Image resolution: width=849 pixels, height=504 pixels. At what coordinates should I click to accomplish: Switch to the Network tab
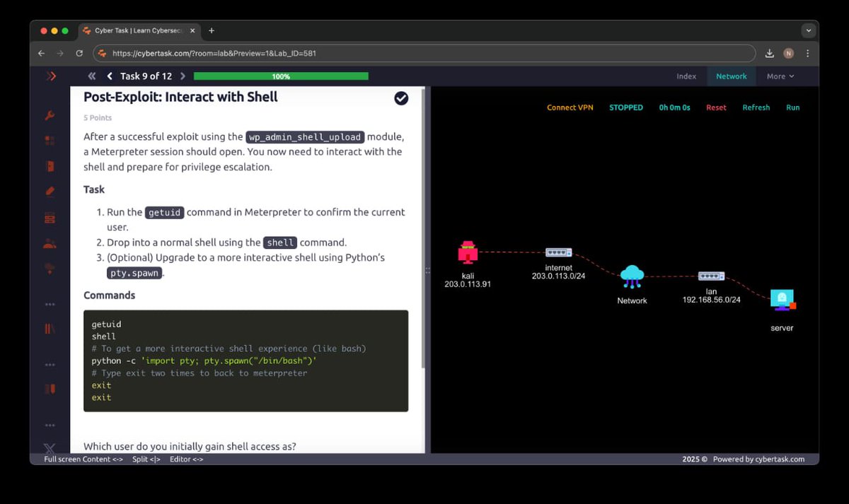(732, 76)
